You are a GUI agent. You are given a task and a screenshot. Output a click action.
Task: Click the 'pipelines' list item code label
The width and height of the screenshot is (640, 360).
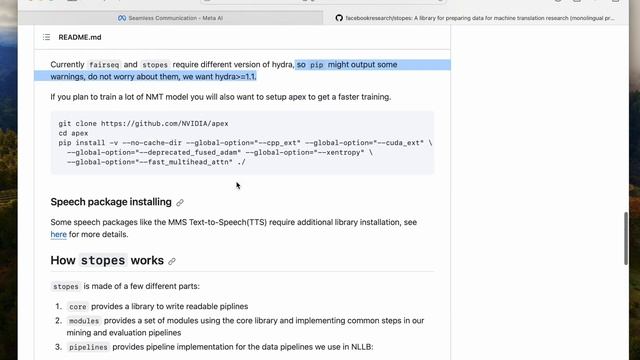tap(88, 347)
